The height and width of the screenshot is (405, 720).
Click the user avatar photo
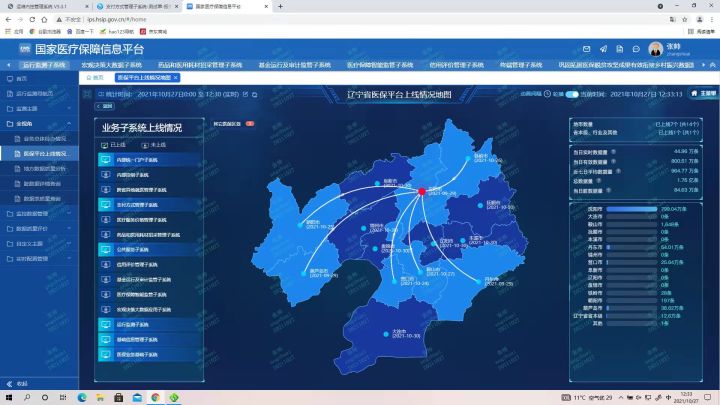[x=655, y=49]
